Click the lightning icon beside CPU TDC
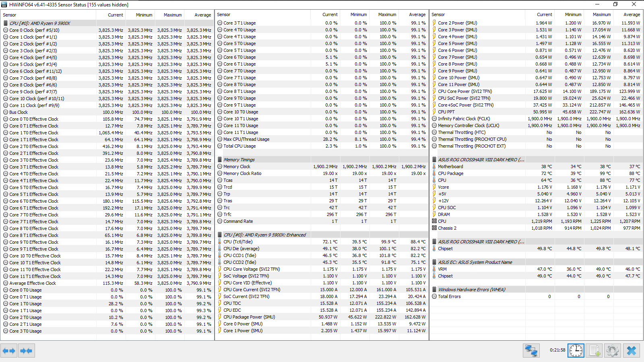The height and width of the screenshot is (362, 644). pos(220,303)
